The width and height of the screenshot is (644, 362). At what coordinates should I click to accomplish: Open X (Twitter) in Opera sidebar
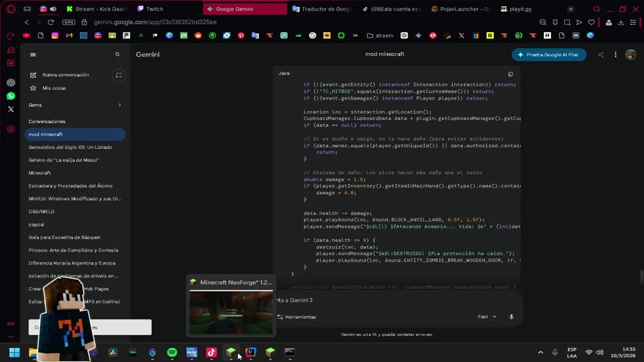tap(11, 109)
